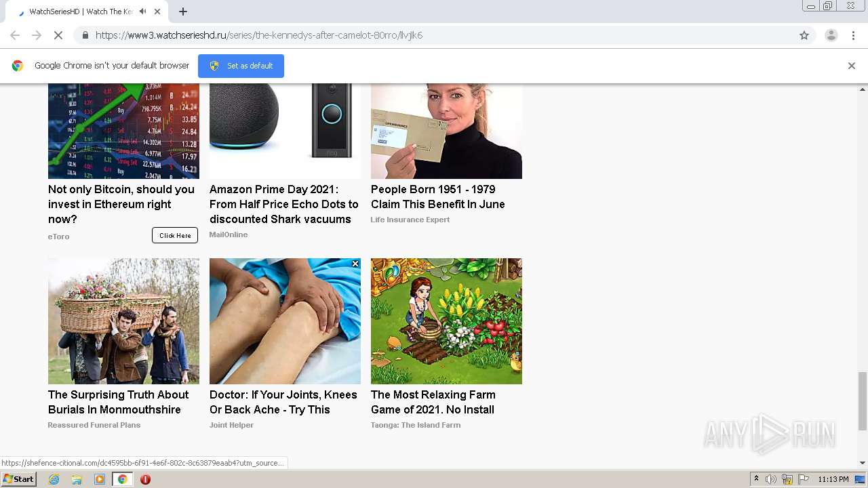
Task: Open the wicker coffin burial ad image
Action: tap(123, 321)
